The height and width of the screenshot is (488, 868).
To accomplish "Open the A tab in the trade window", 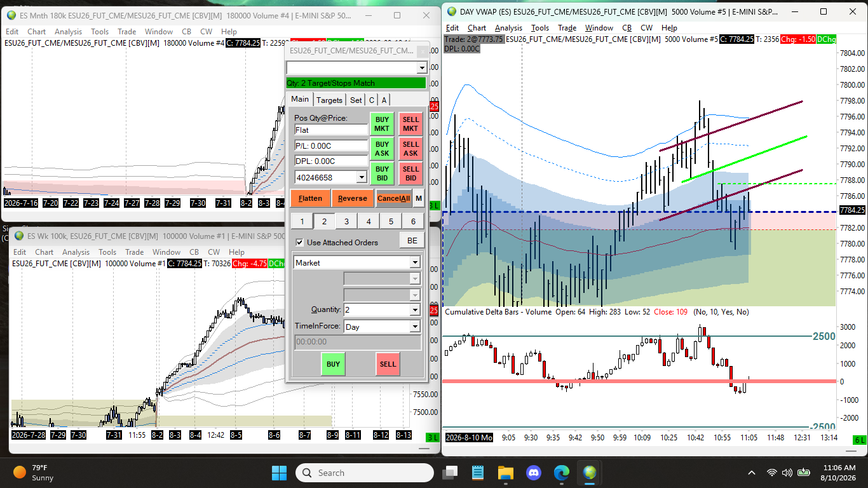I will coord(384,100).
